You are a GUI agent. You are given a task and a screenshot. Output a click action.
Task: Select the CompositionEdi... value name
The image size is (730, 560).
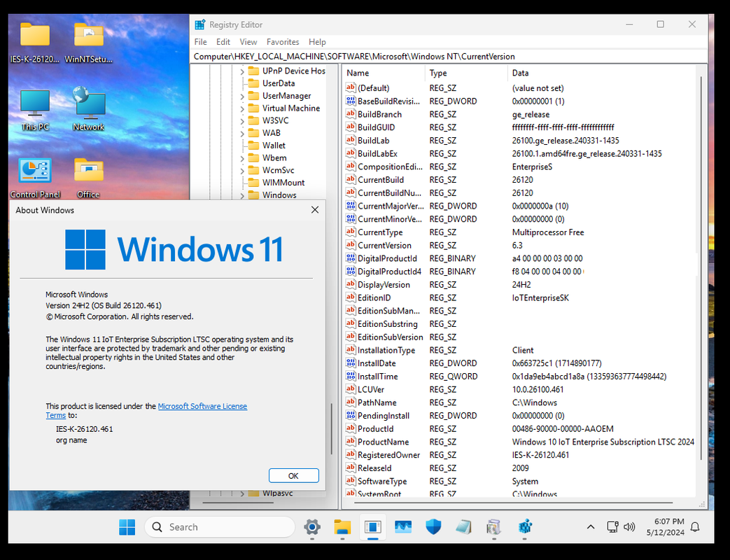click(390, 167)
